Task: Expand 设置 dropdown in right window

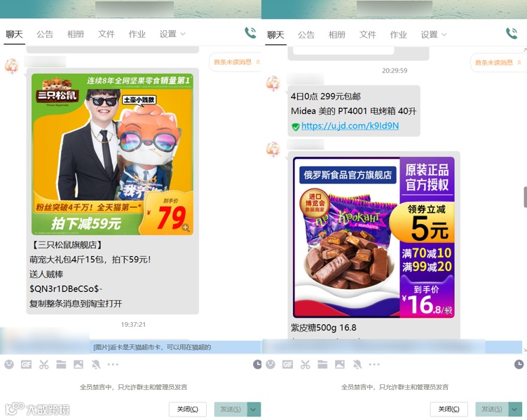Action: coord(434,34)
